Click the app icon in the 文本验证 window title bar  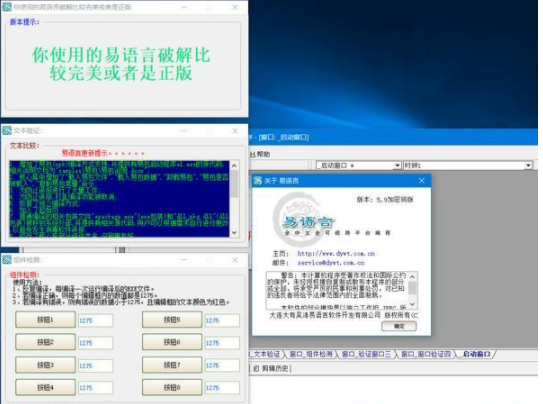(x=7, y=131)
